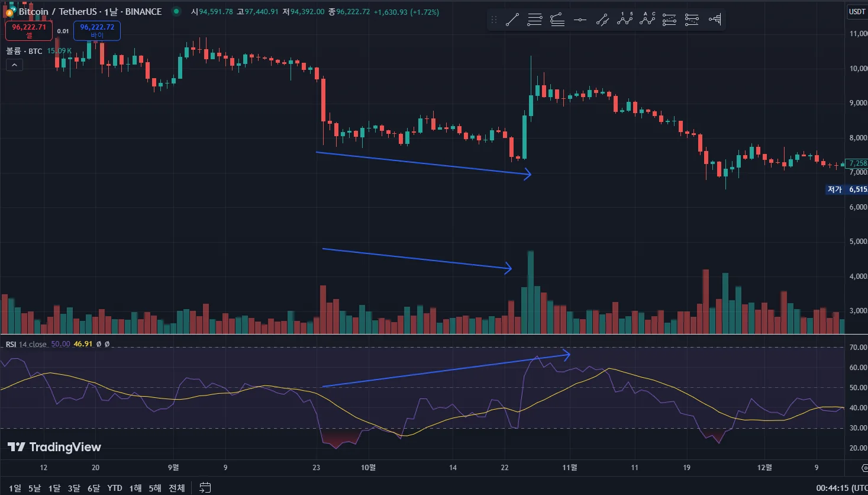Viewport: 868px width, 495px height.
Task: Set chart range to 1해
Action: tap(135, 488)
